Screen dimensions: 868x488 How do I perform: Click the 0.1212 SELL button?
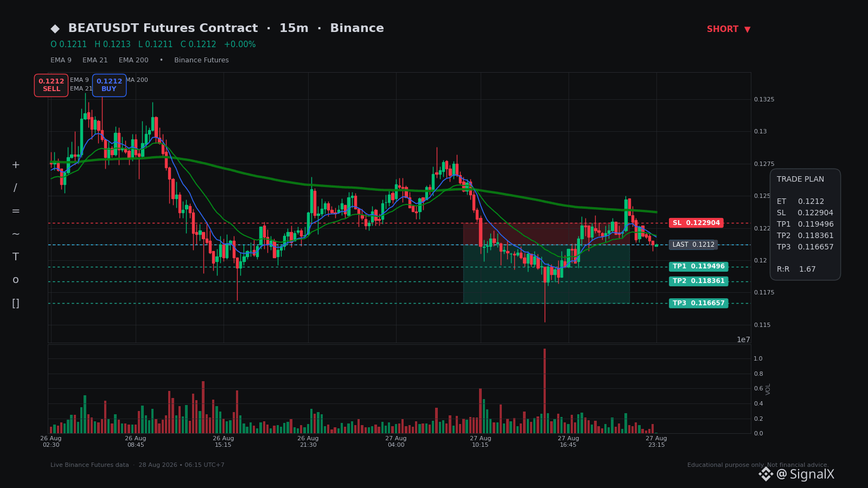point(51,85)
